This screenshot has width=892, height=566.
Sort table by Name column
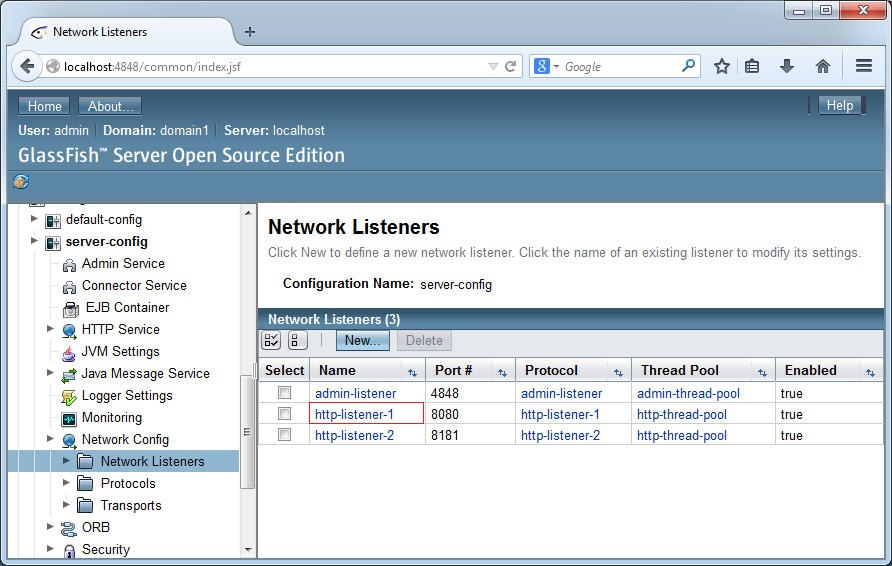pos(412,373)
